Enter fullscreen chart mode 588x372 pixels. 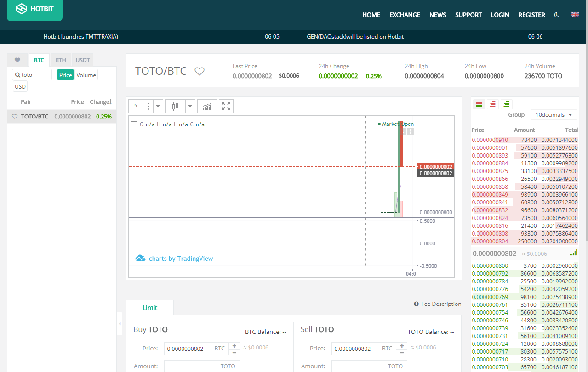pos(226,106)
